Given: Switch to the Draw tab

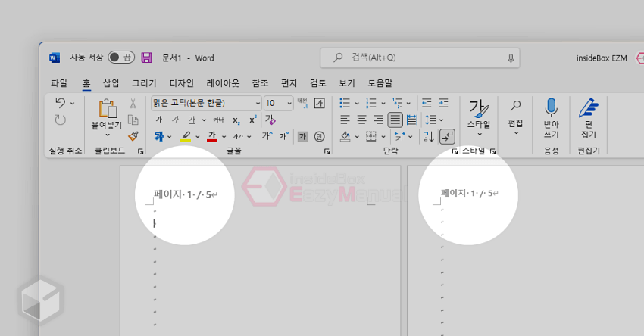Looking at the screenshot, I should pyautogui.click(x=144, y=83).
